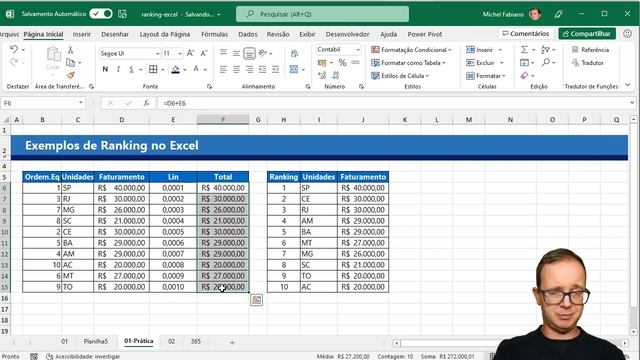Click the text orientation icon

pos(263,53)
